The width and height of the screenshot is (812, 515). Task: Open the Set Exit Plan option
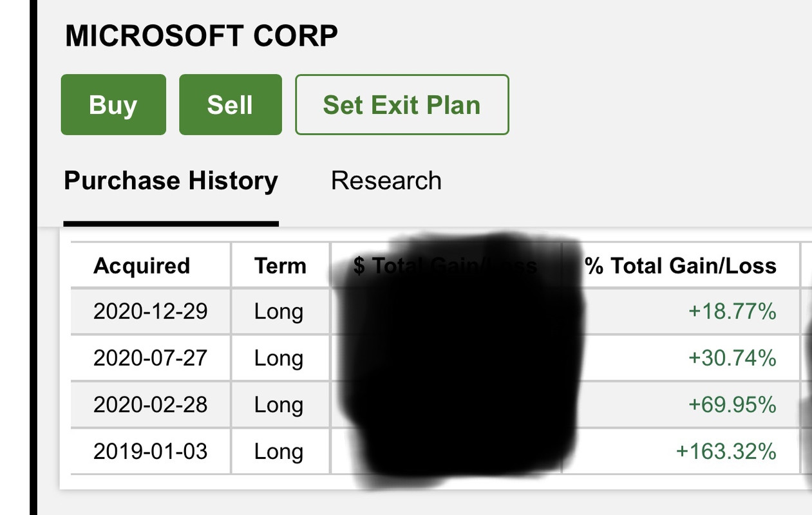[402, 105]
